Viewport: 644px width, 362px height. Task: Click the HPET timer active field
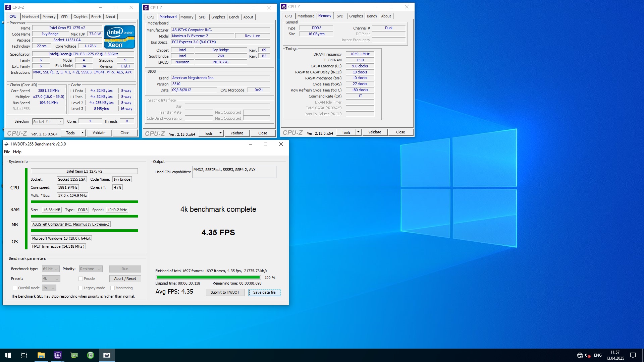(58, 246)
